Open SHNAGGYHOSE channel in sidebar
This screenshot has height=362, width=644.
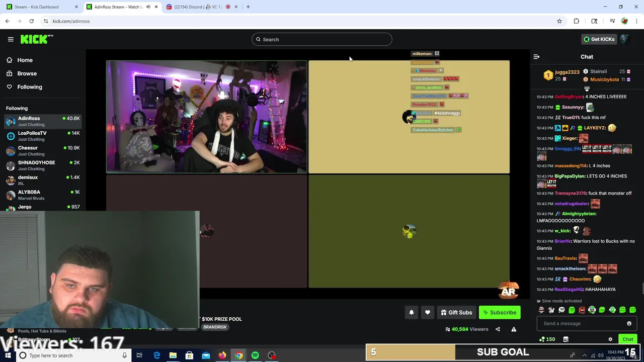[x=43, y=165]
